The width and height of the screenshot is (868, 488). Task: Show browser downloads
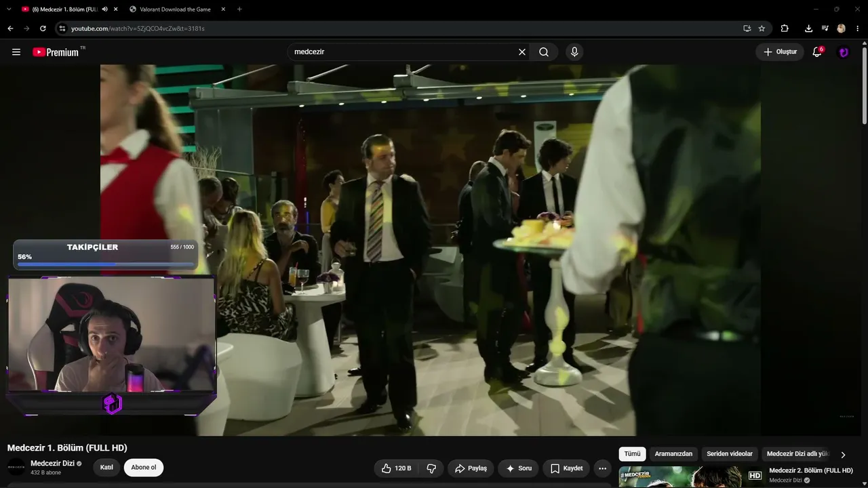pyautogui.click(x=808, y=28)
